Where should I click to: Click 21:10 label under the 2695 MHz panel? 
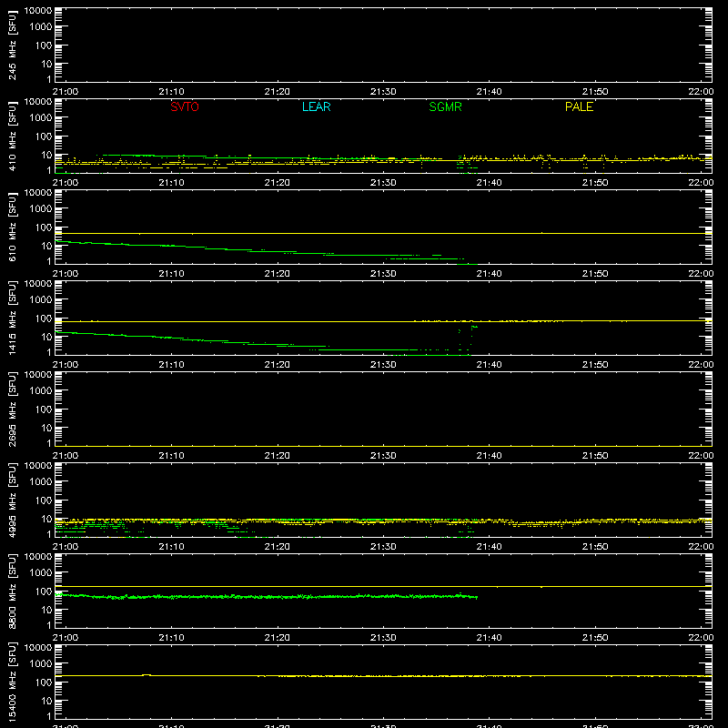click(x=171, y=456)
